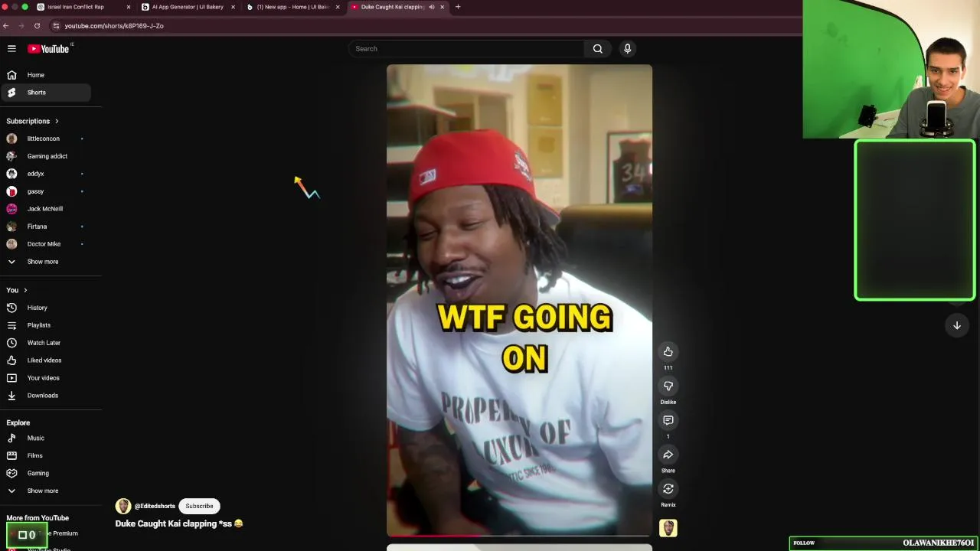Open the eddyx channel subscription
Screen dimensions: 980x551
[x=46, y=174]
